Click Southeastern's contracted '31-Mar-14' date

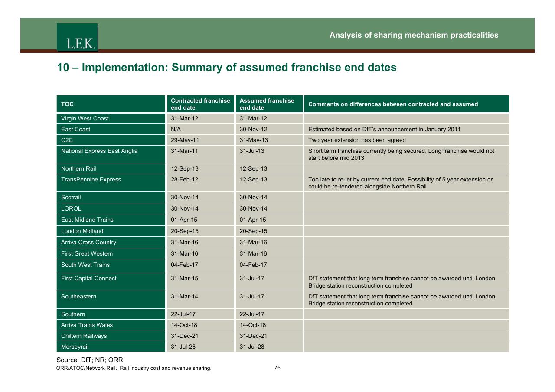[x=200, y=299]
